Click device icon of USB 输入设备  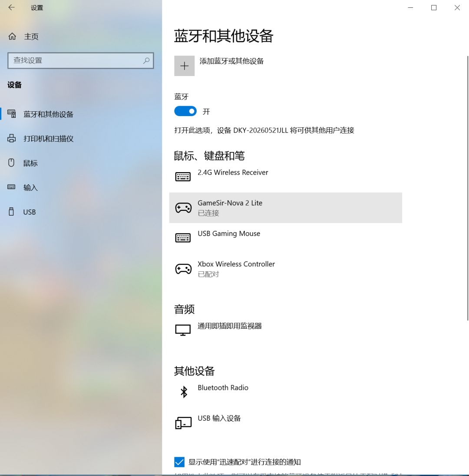(x=183, y=423)
